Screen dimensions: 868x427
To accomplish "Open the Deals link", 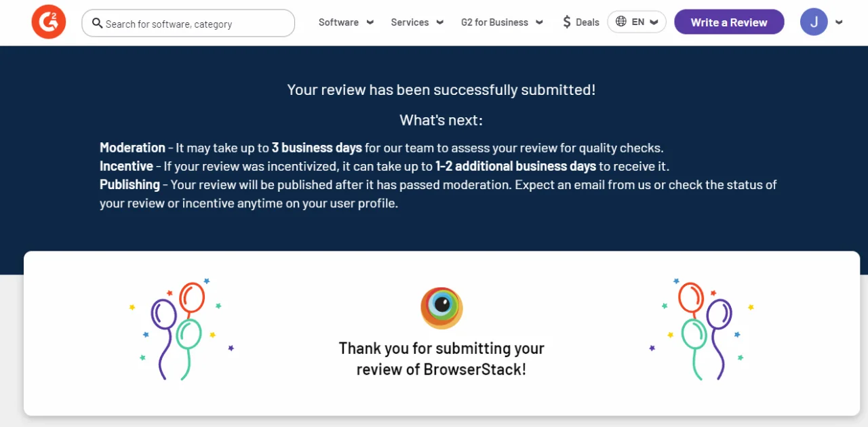I will click(x=581, y=22).
